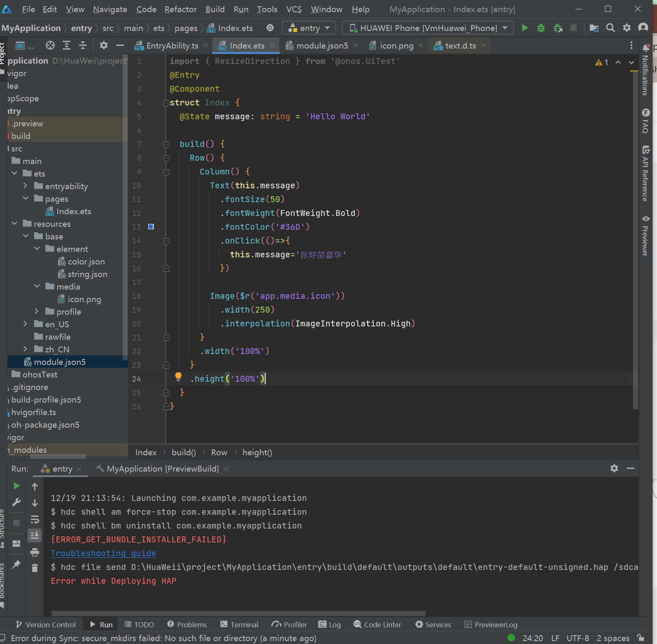Expand the profile folder
Viewport: 657px width, 644px height.
click(x=37, y=311)
